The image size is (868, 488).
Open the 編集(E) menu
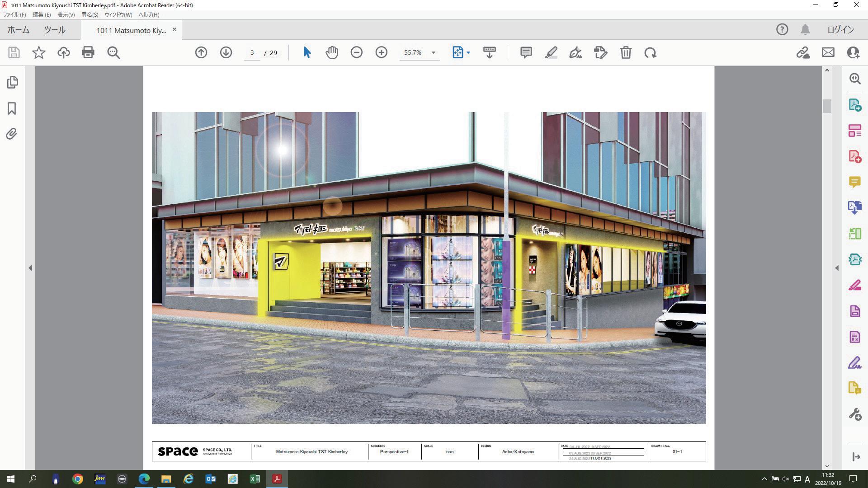[42, 14]
